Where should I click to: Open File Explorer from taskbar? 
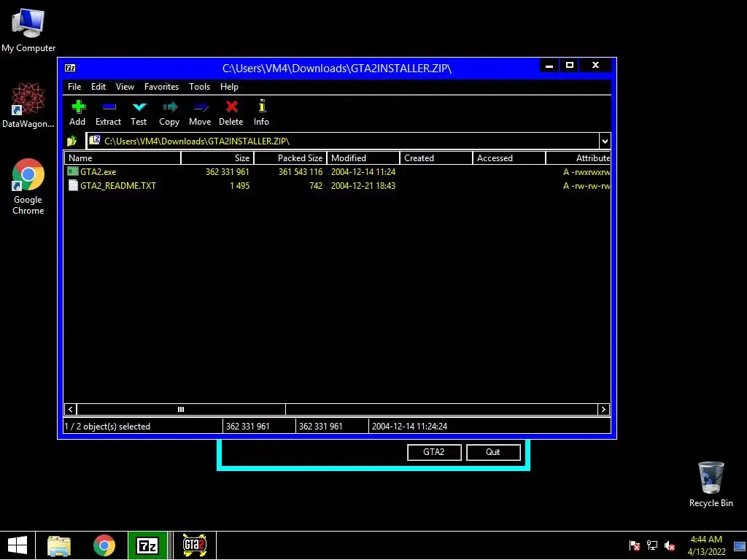pos(59,545)
